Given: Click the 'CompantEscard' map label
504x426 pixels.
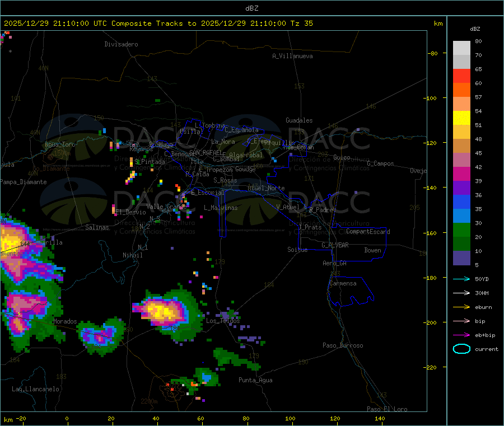Looking at the screenshot, I should (x=368, y=231).
